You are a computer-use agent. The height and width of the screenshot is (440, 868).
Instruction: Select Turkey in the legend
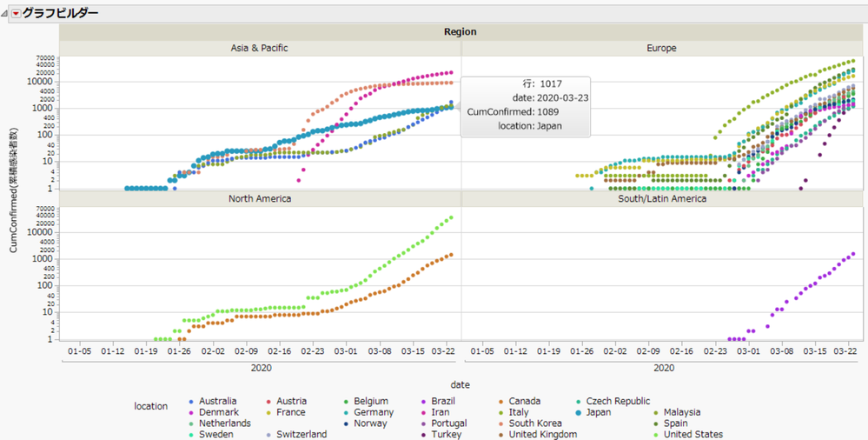(447, 435)
